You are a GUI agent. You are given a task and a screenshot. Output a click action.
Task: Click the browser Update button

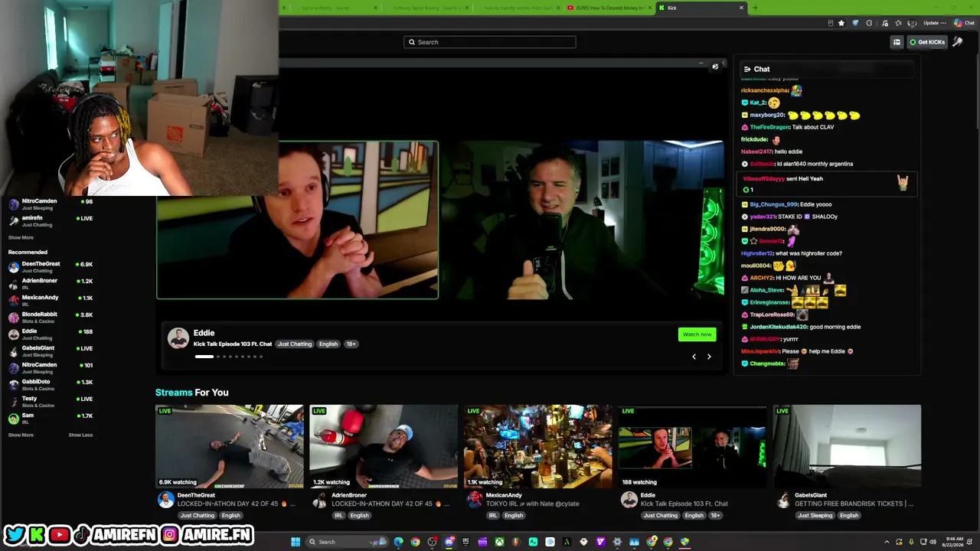pyautogui.click(x=933, y=23)
